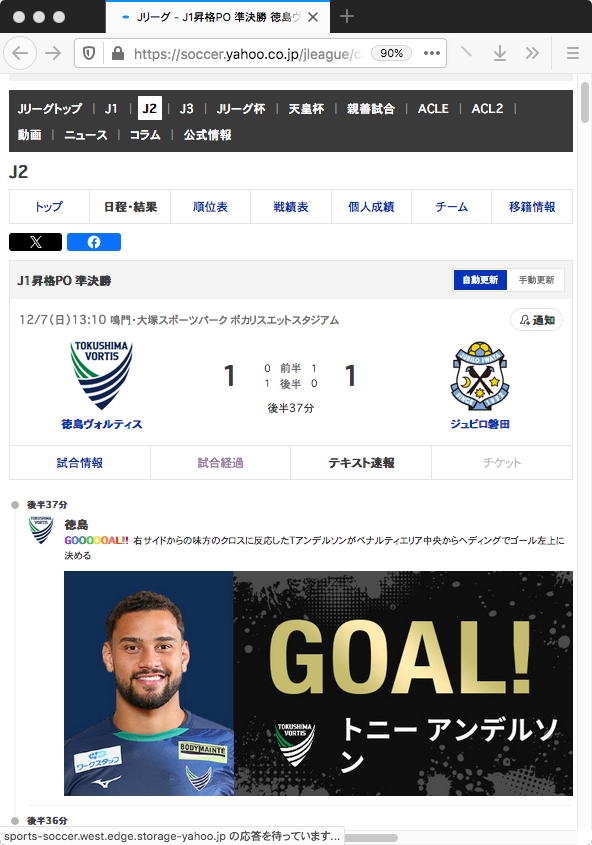Open the Firefox downloads arrow
This screenshot has width=592, height=845.
pyautogui.click(x=500, y=53)
